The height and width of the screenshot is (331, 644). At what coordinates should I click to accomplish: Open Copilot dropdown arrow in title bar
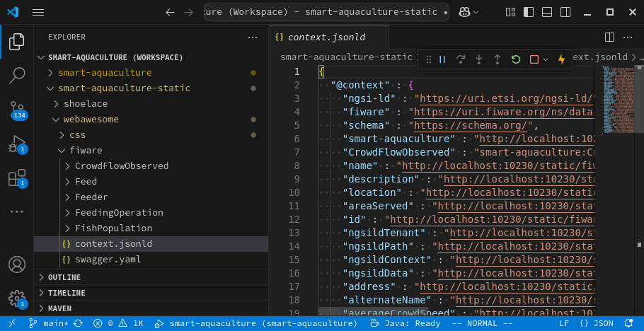476,12
